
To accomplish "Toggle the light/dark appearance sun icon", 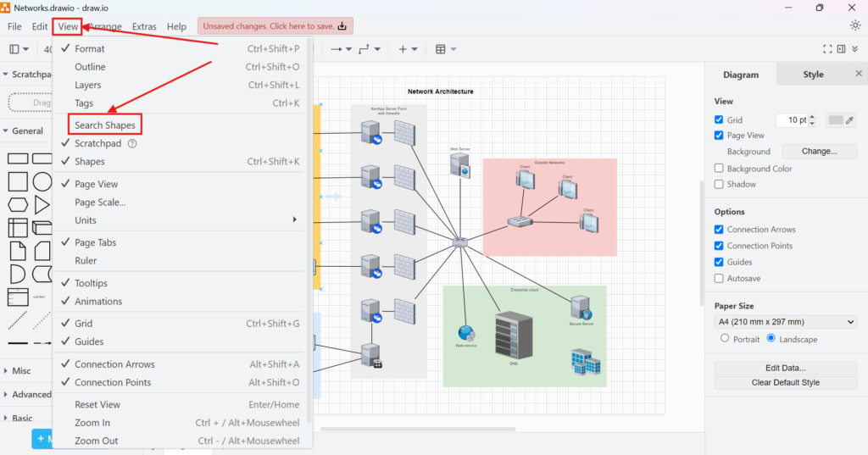I will click(854, 25).
